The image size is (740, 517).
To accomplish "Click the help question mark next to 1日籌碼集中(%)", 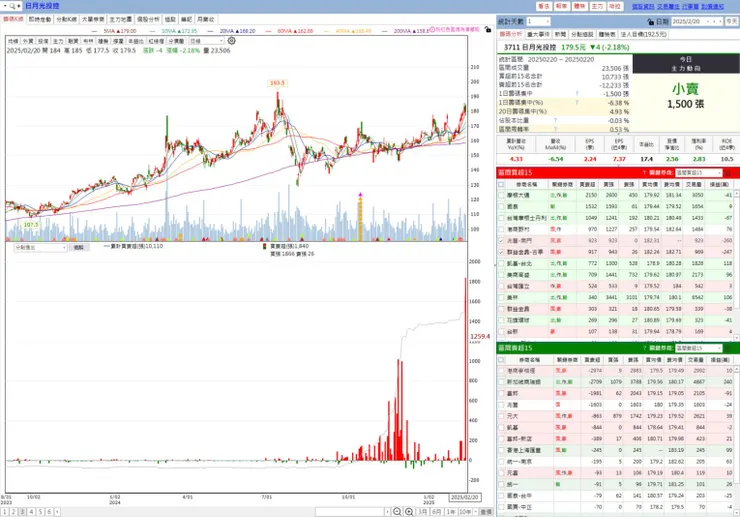I will coord(577,102).
